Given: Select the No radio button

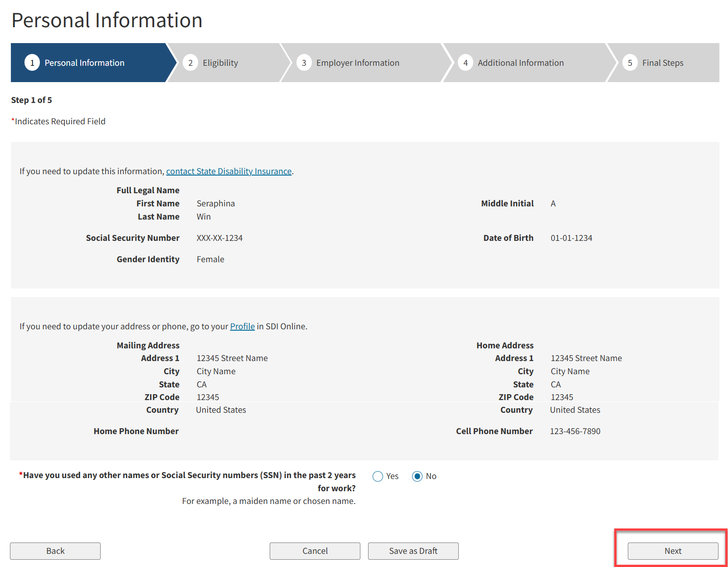Looking at the screenshot, I should pos(417,476).
